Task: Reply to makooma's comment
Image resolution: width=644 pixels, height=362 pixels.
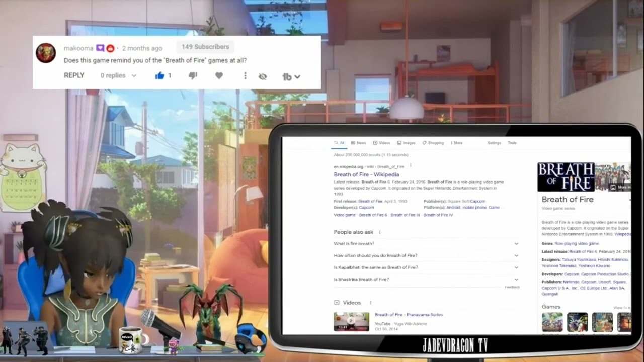Action: (x=74, y=75)
